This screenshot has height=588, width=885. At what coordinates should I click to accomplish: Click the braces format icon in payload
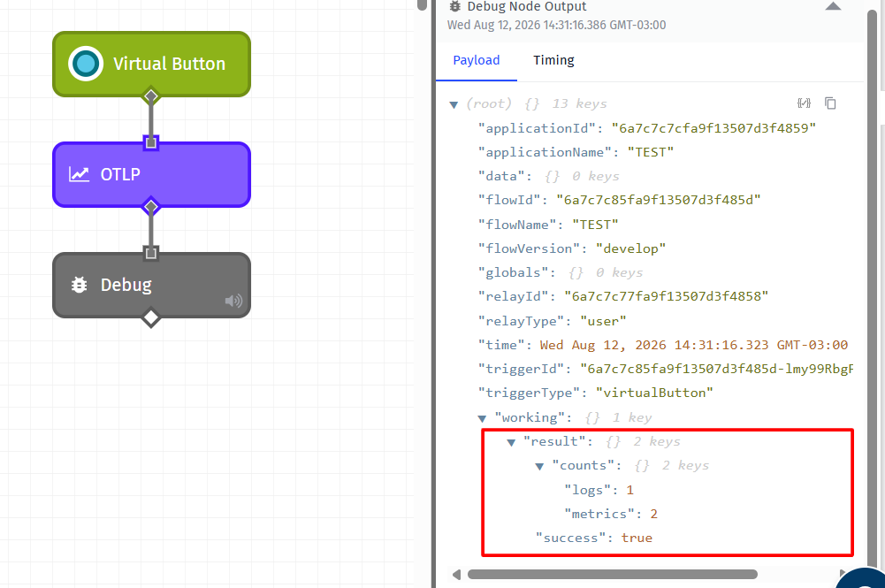click(804, 103)
